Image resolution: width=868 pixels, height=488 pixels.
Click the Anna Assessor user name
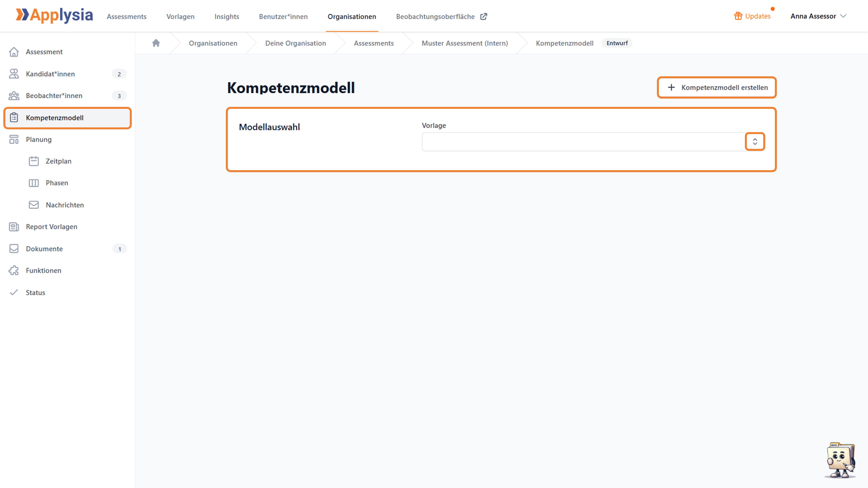pyautogui.click(x=813, y=16)
